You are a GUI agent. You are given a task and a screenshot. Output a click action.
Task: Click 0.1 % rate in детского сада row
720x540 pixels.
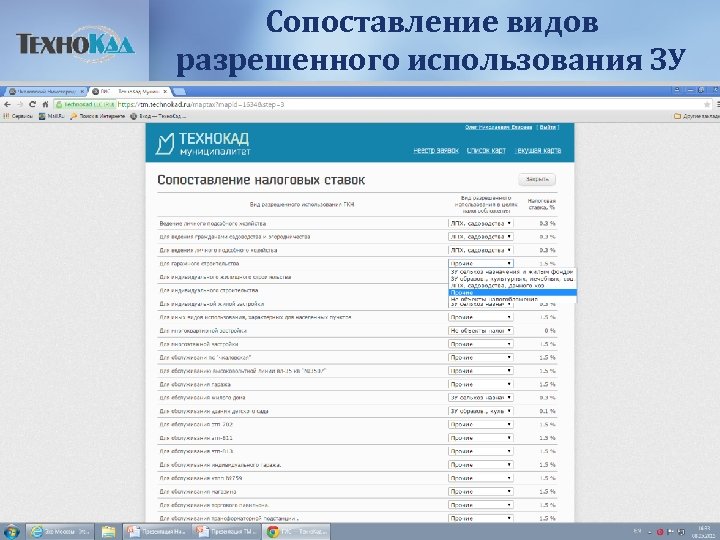pos(547,411)
